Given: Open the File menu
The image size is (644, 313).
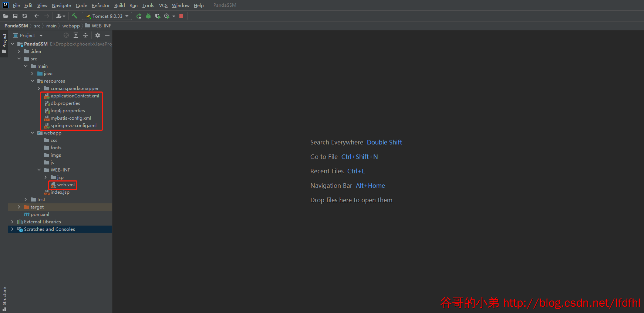Looking at the screenshot, I should 16,5.
